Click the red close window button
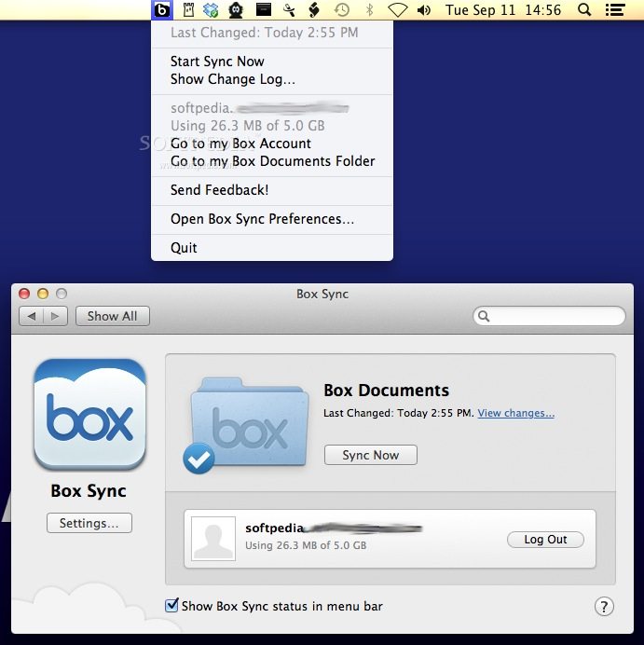644x645 pixels. click(24, 294)
